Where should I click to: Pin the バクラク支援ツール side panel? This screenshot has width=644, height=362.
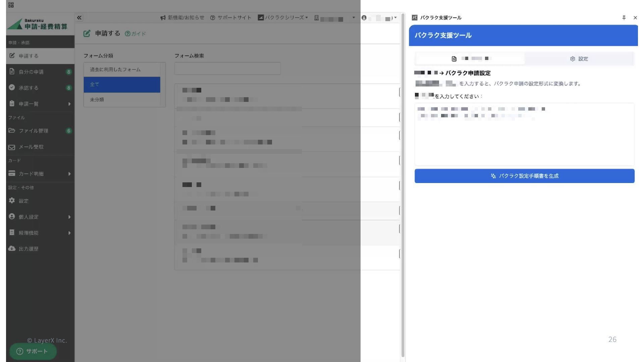pyautogui.click(x=624, y=18)
